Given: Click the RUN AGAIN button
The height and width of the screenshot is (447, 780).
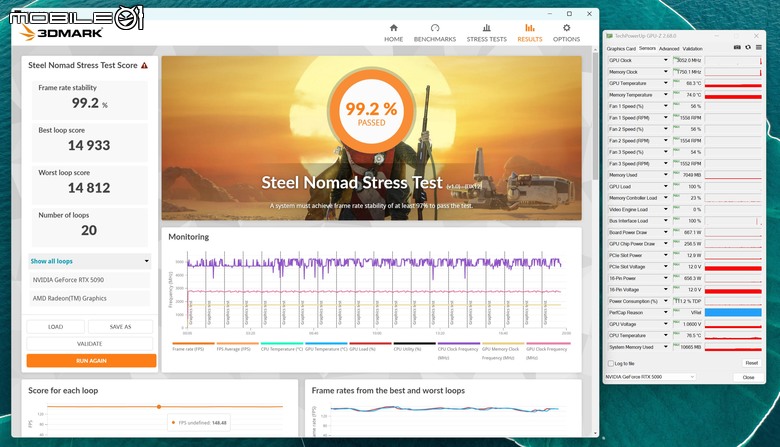Looking at the screenshot, I should [92, 360].
